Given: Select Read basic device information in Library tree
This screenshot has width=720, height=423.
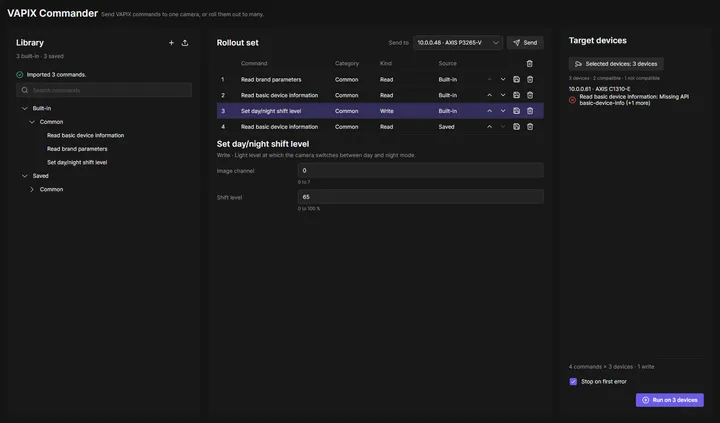Looking at the screenshot, I should [85, 135].
